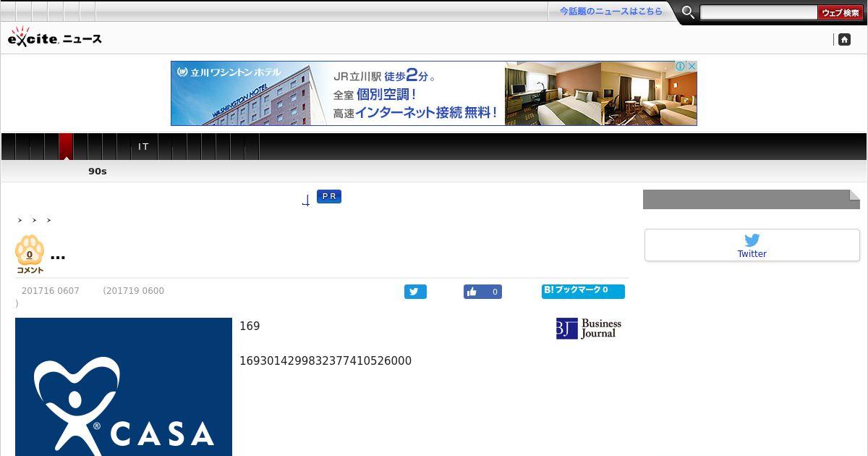The image size is (868, 456).
Task: Click the magnifier search icon
Action: [x=688, y=12]
